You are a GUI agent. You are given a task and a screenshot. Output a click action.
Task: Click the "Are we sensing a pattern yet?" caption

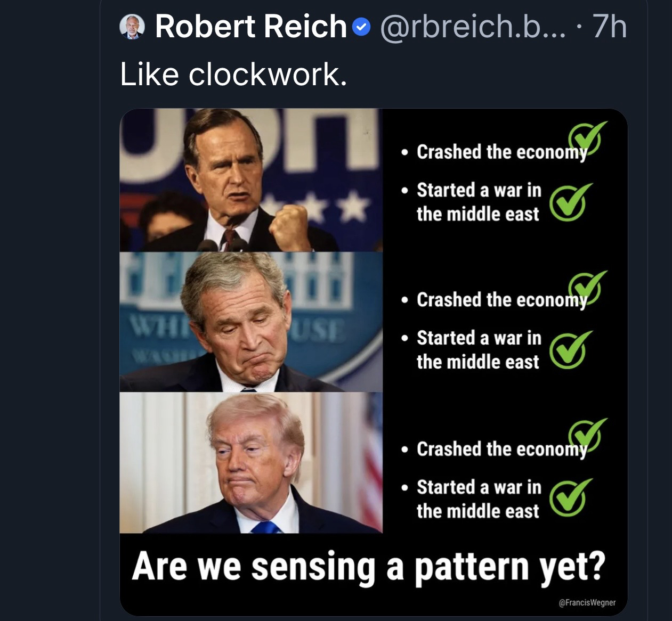point(368,567)
